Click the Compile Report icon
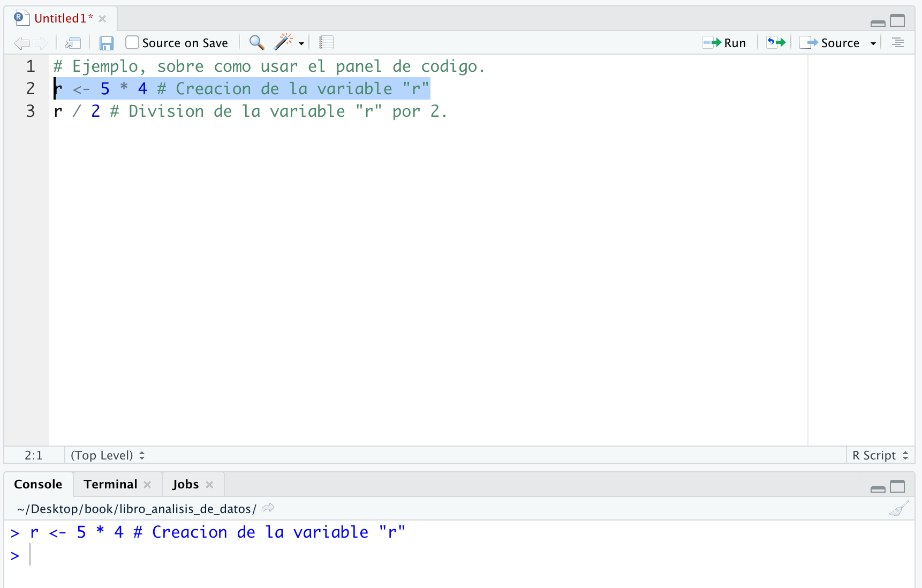This screenshot has width=922, height=588. 326,42
